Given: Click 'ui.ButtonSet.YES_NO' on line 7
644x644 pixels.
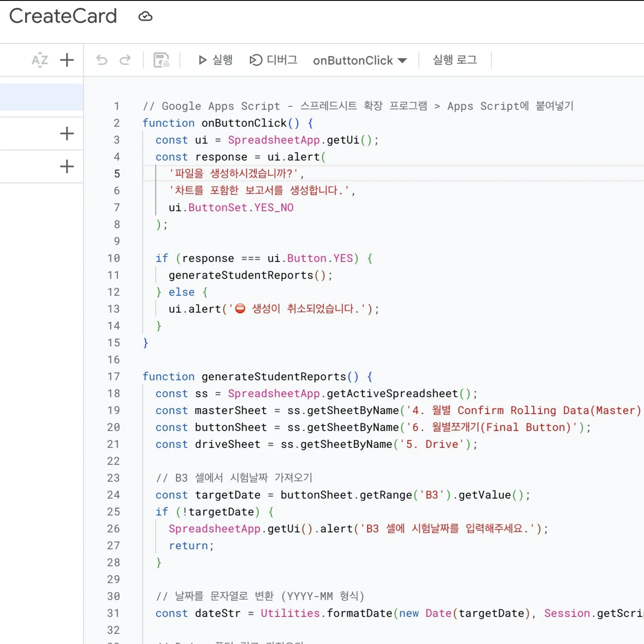Looking at the screenshot, I should pos(231,208).
